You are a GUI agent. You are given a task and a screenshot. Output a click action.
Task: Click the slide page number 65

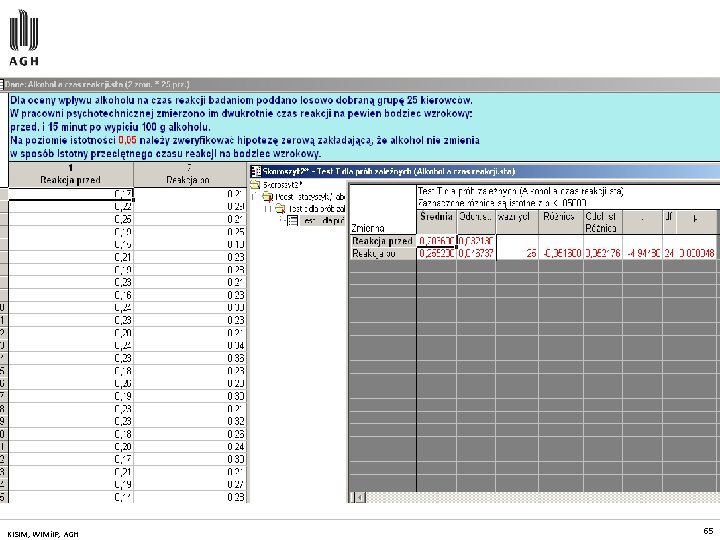tap(708, 531)
